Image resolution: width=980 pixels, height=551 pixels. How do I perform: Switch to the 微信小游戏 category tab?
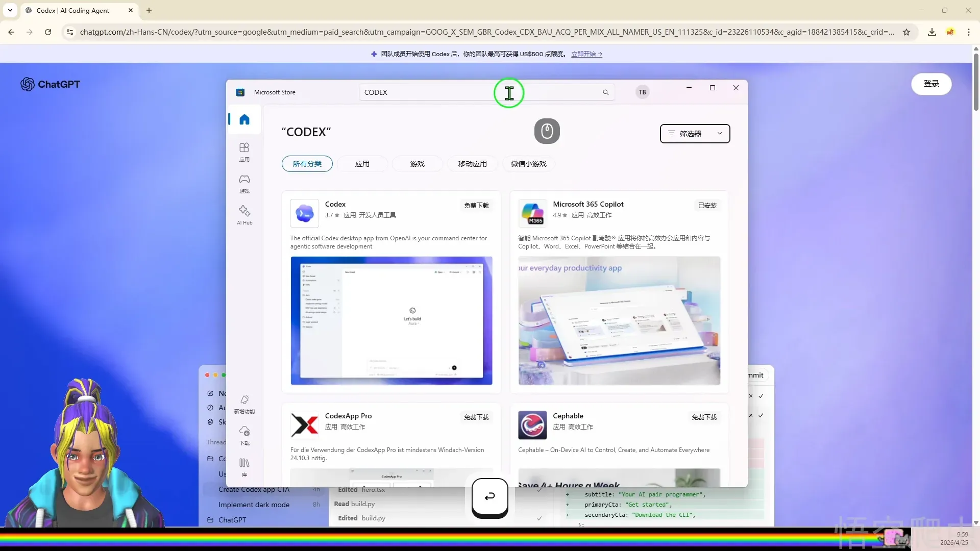pos(528,164)
